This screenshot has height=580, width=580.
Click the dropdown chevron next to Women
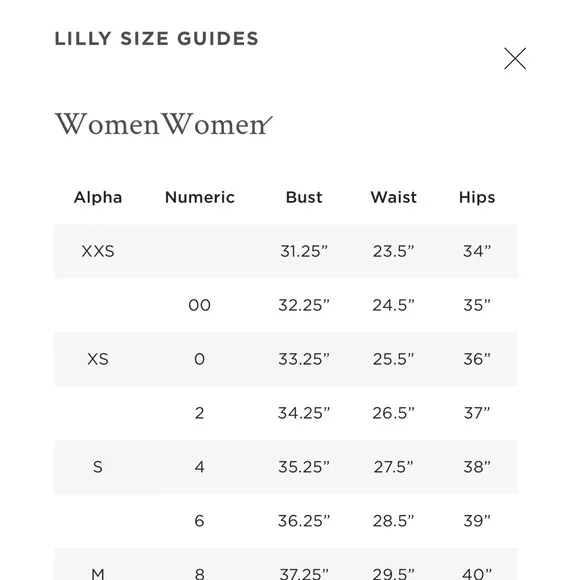point(267,124)
